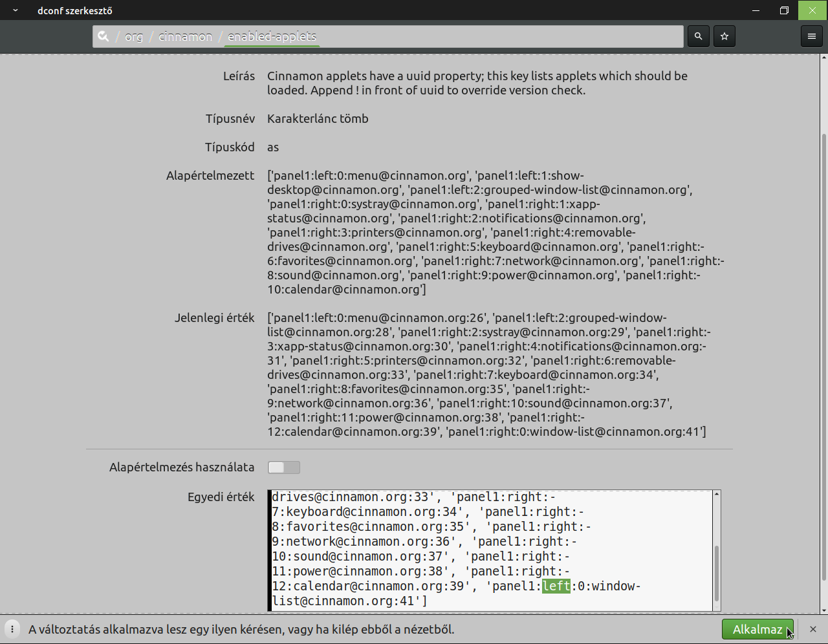The height and width of the screenshot is (644, 828).
Task: Toggle 'Alapértelmezés használata' switch
Action: pos(284,467)
